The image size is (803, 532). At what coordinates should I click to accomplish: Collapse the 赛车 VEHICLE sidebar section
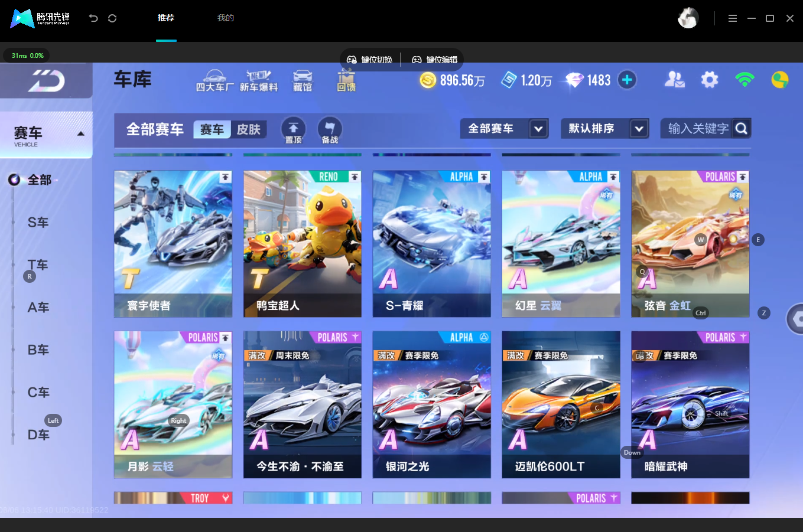tap(46, 135)
